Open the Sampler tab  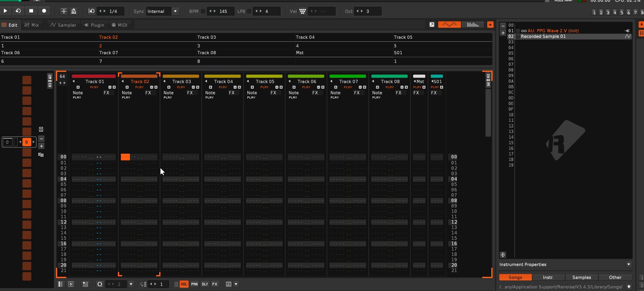63,25
